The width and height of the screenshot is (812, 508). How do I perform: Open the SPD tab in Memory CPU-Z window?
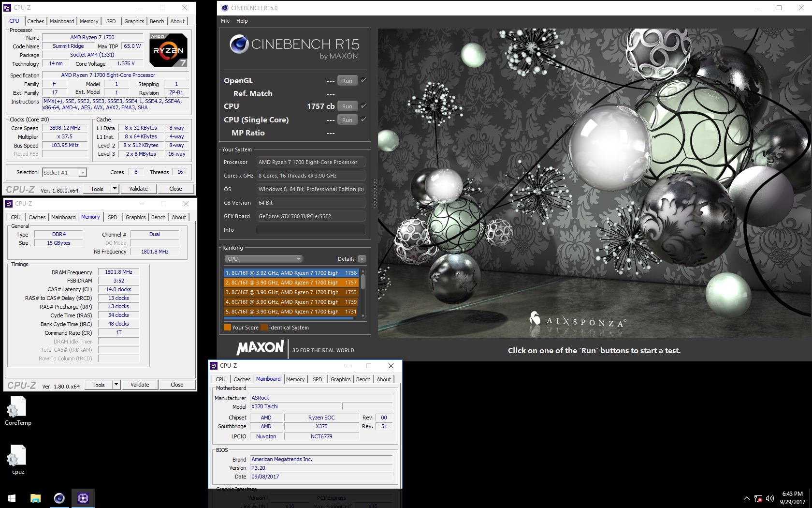click(x=113, y=217)
